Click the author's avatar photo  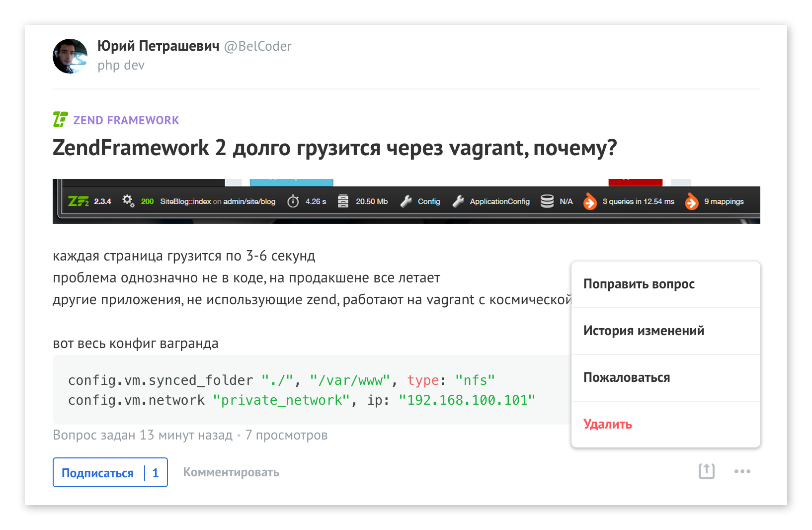[70, 56]
